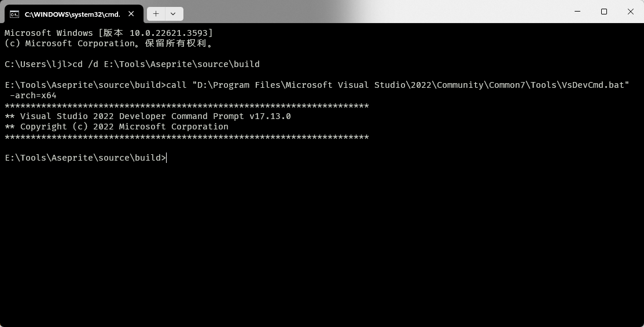Click the cmd icon on the tab

click(14, 14)
